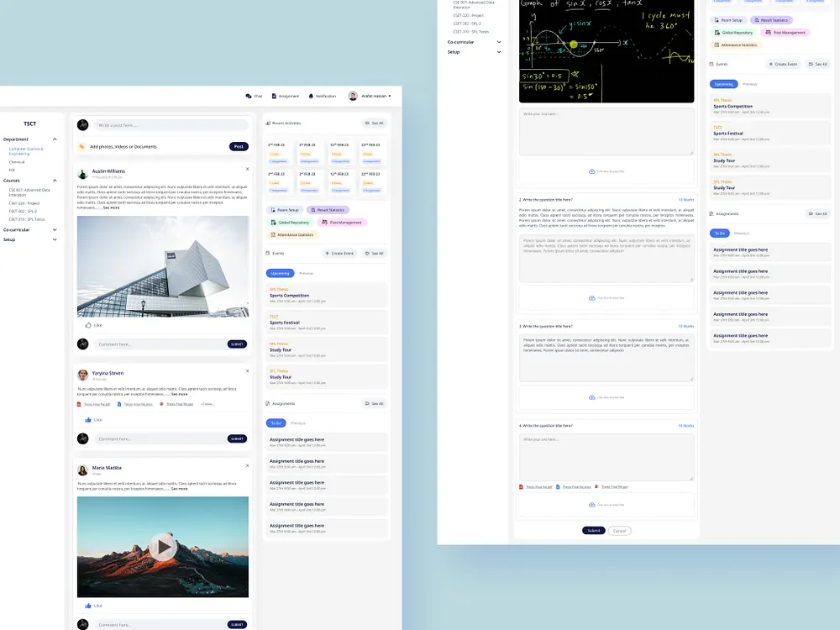Play the mountain video
The height and width of the screenshot is (630, 840).
163,547
